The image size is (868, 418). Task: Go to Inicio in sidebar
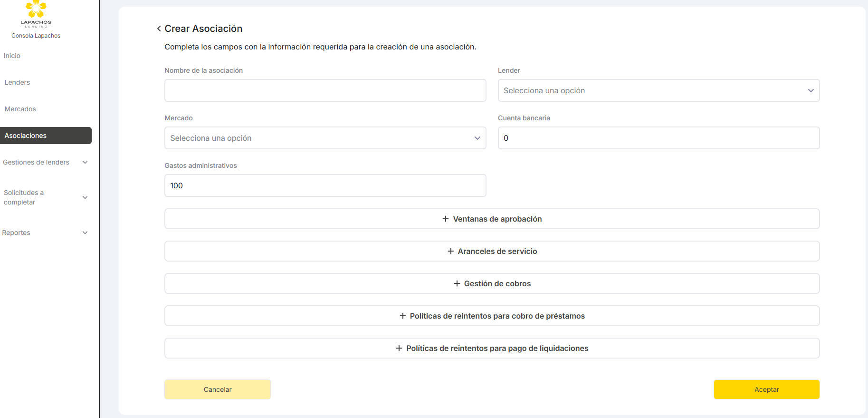(12, 56)
